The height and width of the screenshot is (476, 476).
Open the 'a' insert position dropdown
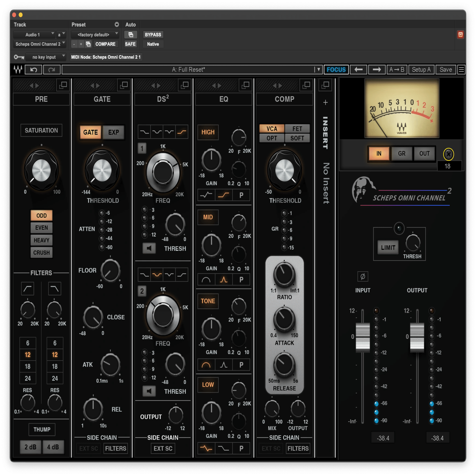pos(61,35)
